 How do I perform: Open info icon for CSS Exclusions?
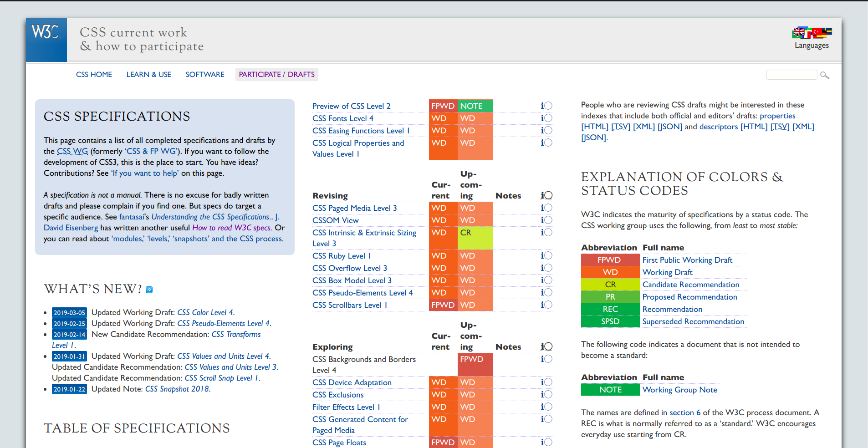coord(546,394)
